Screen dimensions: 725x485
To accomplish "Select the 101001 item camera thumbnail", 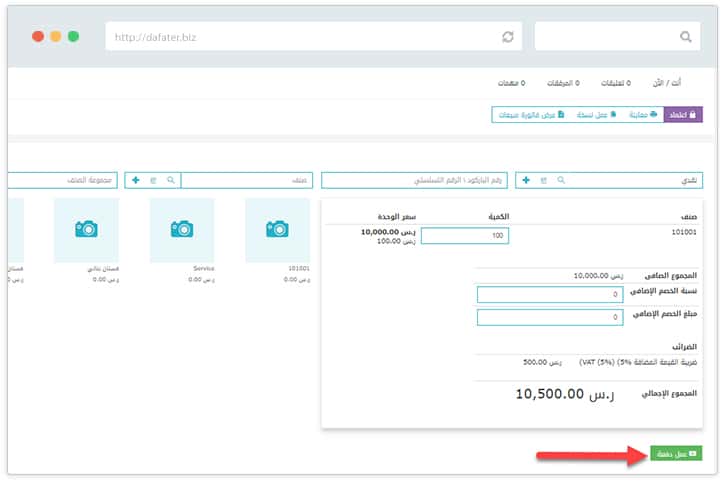I will pyautogui.click(x=278, y=229).
